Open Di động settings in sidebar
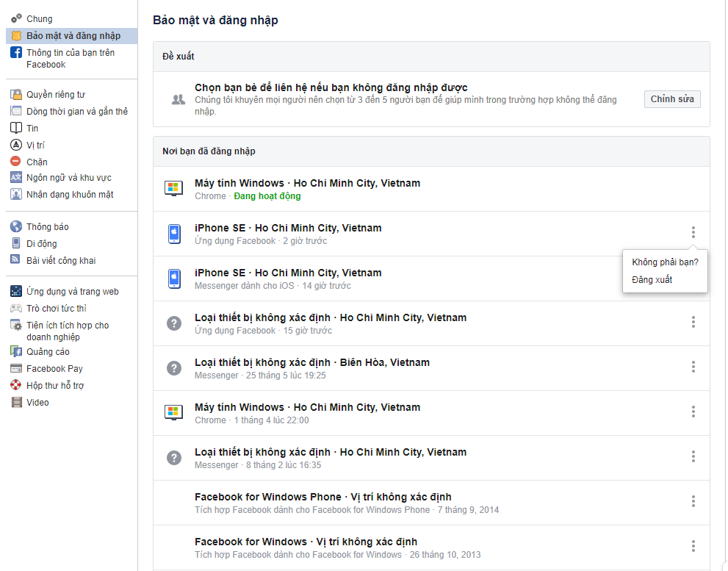The height and width of the screenshot is (571, 728). pos(41,243)
